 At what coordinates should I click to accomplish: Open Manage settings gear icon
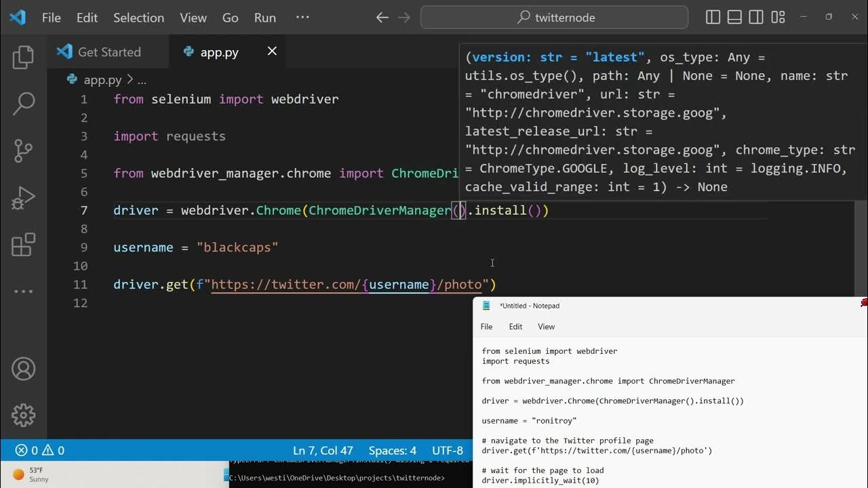[x=23, y=414]
